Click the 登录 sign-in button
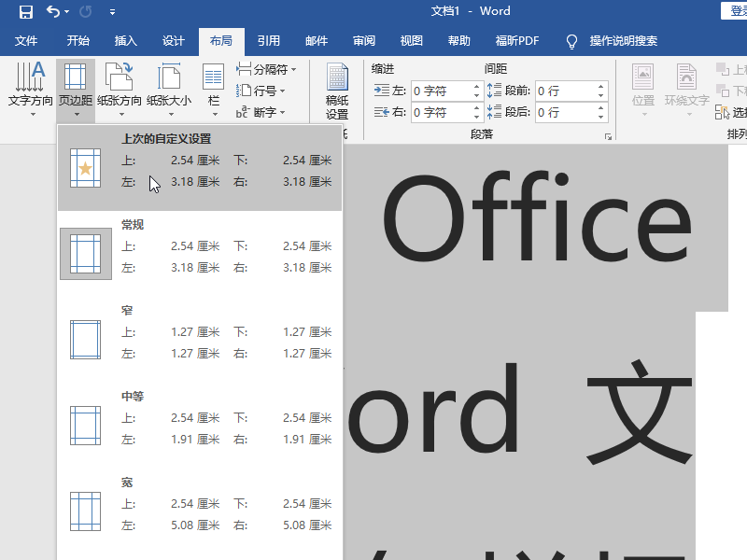 tap(735, 10)
